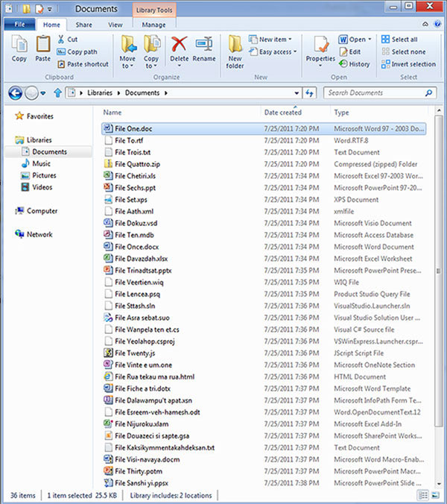Select the file File Dokuz.vsd
This screenshot has width=447, height=504.
pyautogui.click(x=264, y=223)
